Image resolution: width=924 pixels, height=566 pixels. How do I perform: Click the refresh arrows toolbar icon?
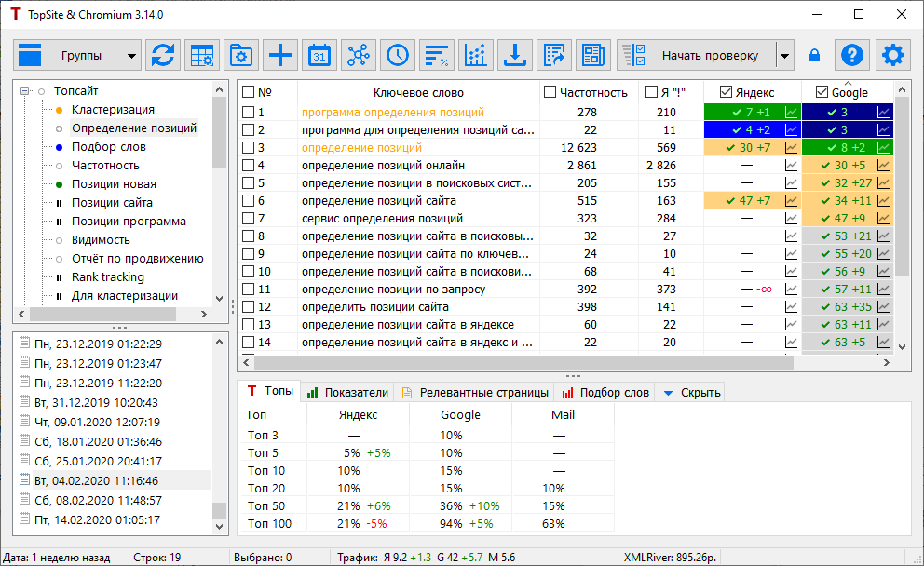(x=163, y=56)
